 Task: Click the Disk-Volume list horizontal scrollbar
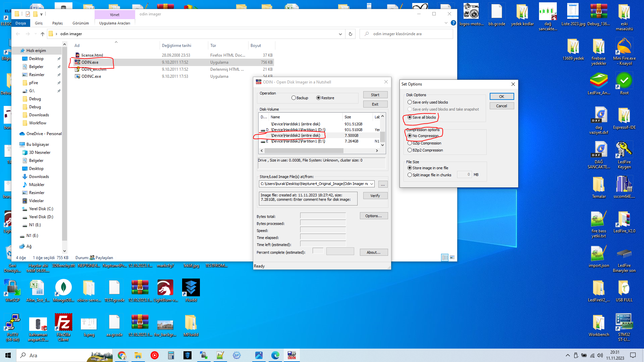(304, 151)
